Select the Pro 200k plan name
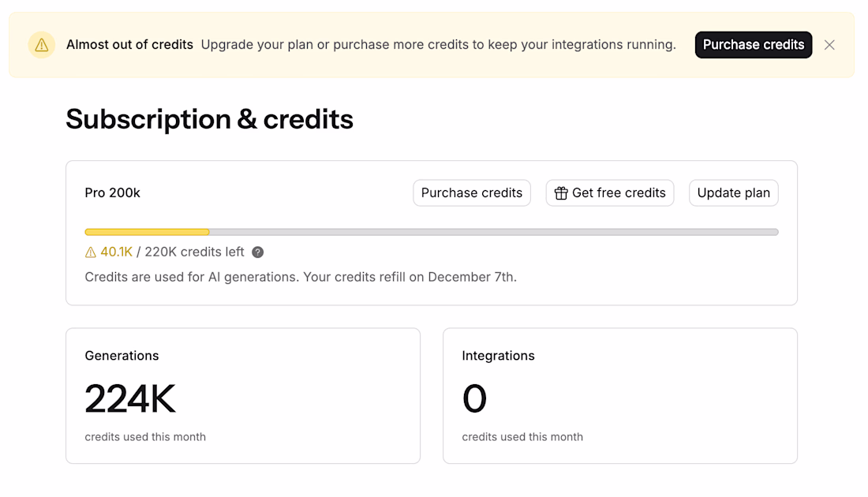The width and height of the screenshot is (868, 497). pos(113,193)
